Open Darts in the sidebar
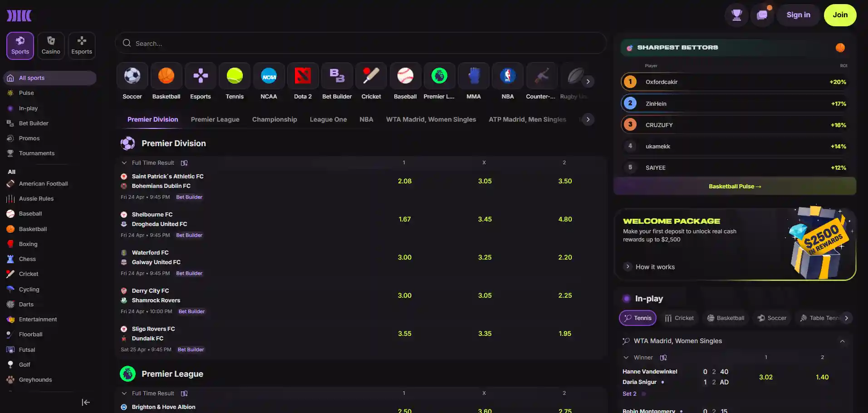The height and width of the screenshot is (413, 868). tap(26, 305)
